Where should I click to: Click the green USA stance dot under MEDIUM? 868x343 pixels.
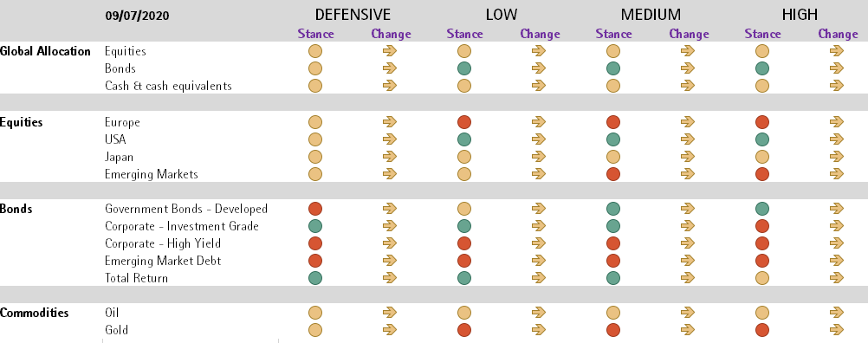(612, 139)
